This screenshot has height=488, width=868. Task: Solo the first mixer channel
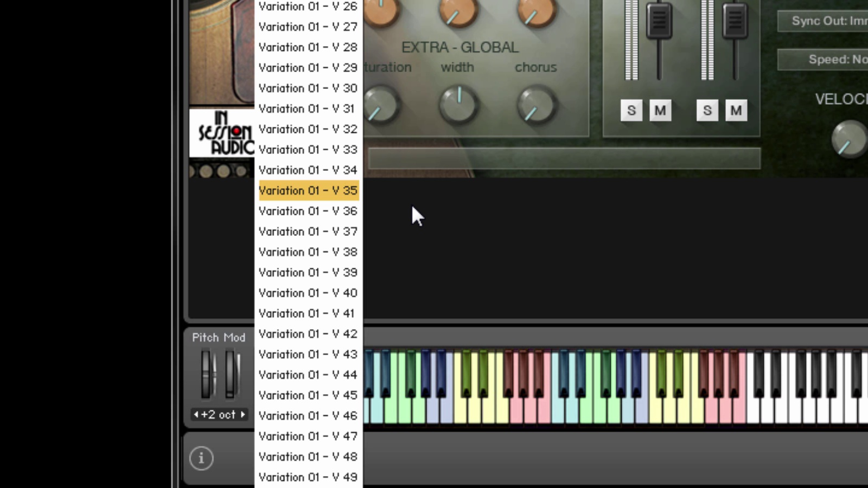pyautogui.click(x=631, y=111)
